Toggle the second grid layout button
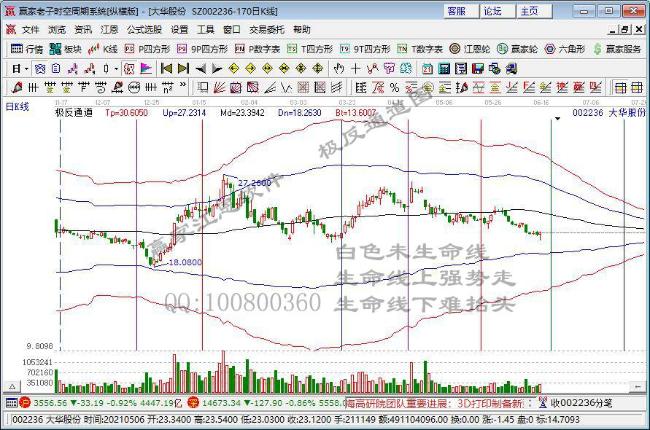Viewport: 650px width, 430px height. tap(637, 87)
